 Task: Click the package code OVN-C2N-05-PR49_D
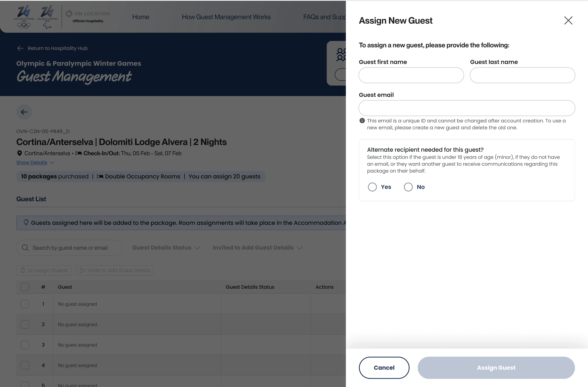click(43, 131)
